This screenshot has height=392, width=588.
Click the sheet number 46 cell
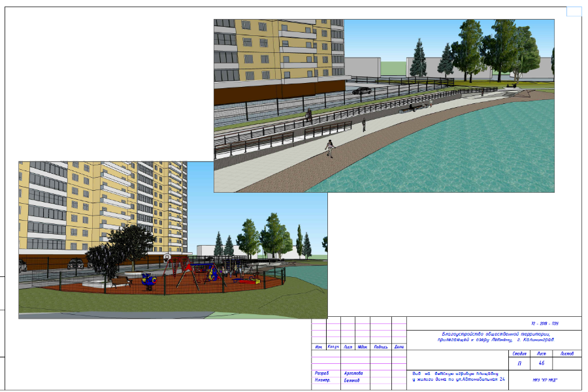[541, 364]
